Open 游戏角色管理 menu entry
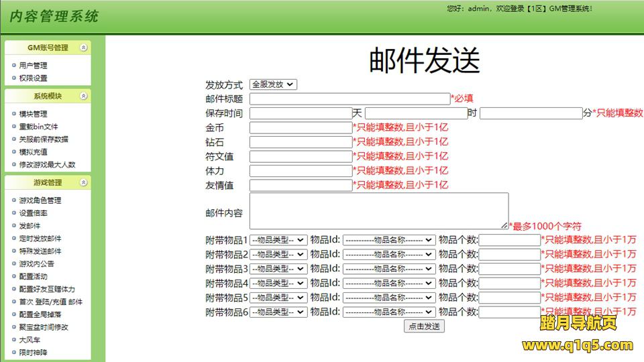This screenshot has width=644, height=362. 40,200
